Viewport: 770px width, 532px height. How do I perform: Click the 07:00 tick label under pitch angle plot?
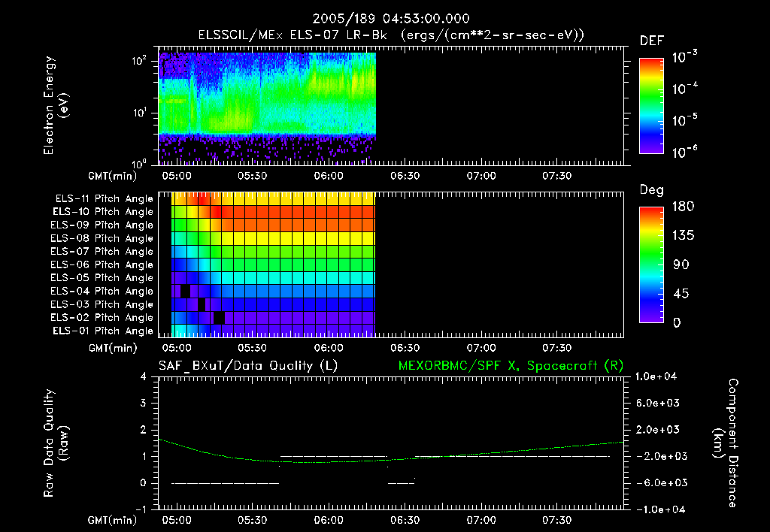(x=481, y=348)
